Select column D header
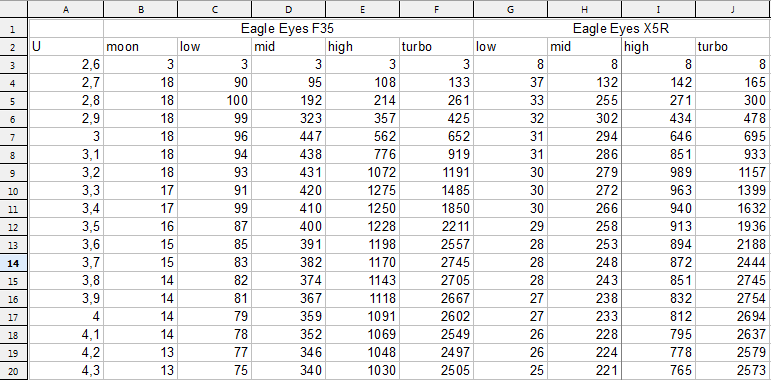The height and width of the screenshot is (380, 771). pyautogui.click(x=289, y=9)
